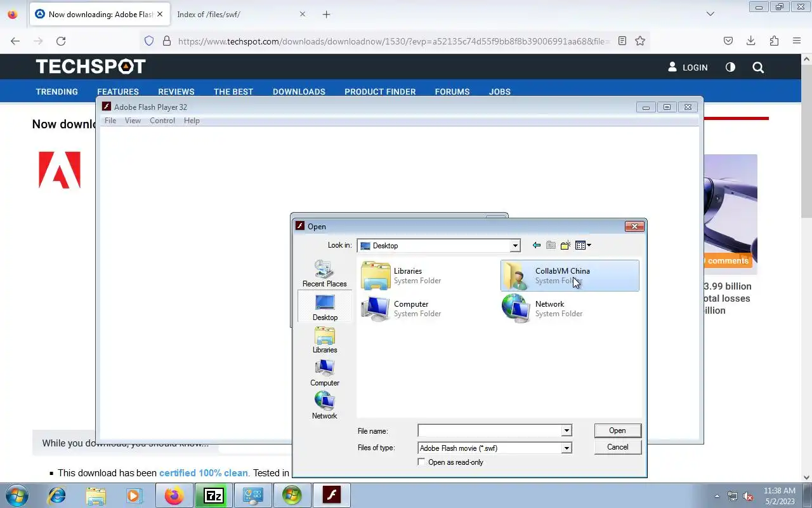Toggle reader view icon in address bar

point(622,41)
